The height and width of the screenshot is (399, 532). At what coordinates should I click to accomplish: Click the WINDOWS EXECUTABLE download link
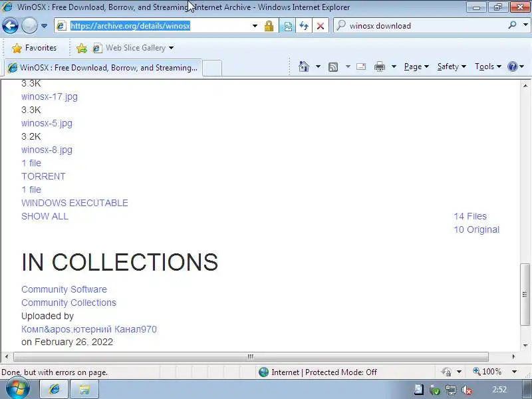pos(74,203)
